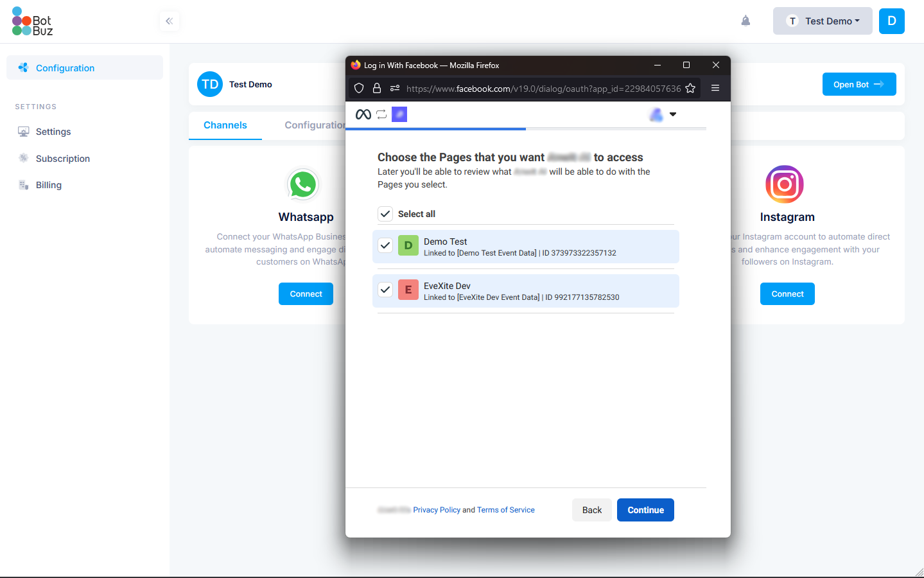The width and height of the screenshot is (924, 578).
Task: Open the Terms of Service link
Action: point(506,510)
